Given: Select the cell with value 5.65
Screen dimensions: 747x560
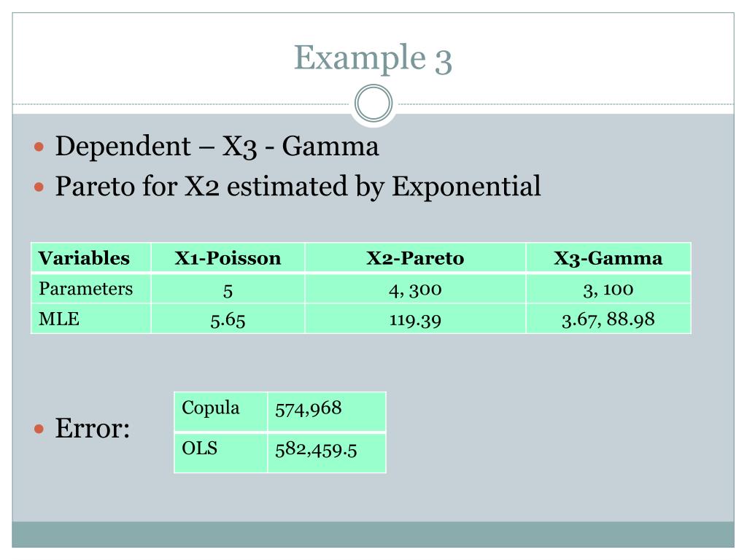Looking at the screenshot, I should click(x=228, y=319).
